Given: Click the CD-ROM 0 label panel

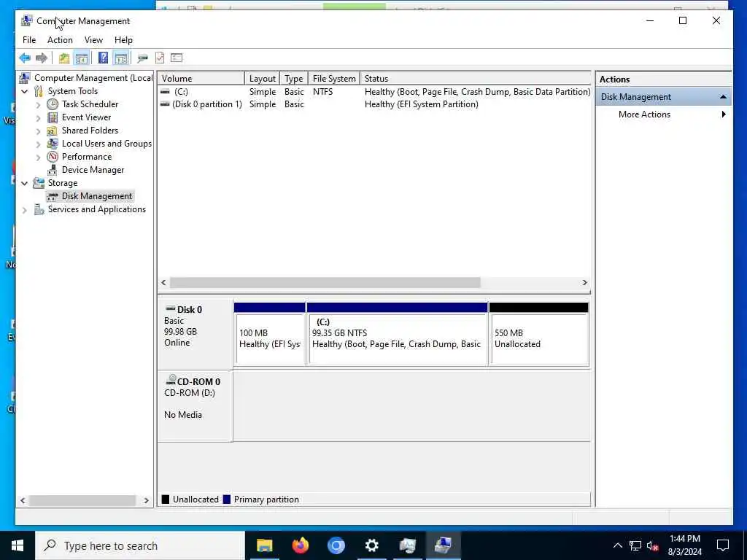Looking at the screenshot, I should pos(196,406).
